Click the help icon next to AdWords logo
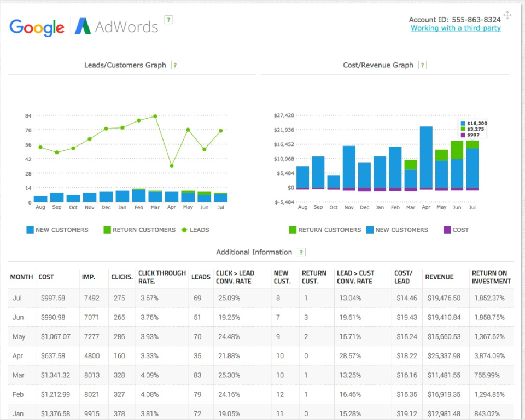This screenshot has height=420, width=525. pyautogui.click(x=168, y=20)
